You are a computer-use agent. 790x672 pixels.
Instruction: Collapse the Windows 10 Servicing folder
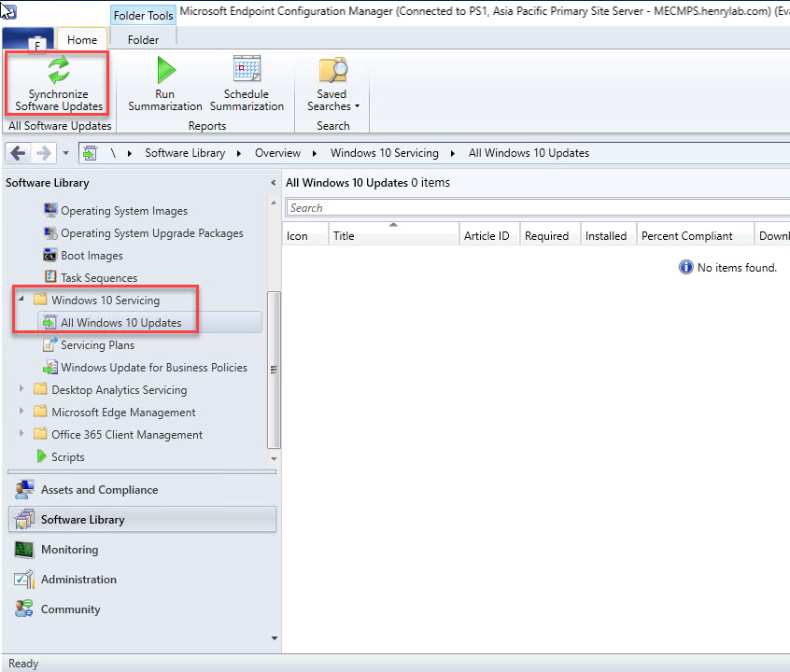[21, 301]
